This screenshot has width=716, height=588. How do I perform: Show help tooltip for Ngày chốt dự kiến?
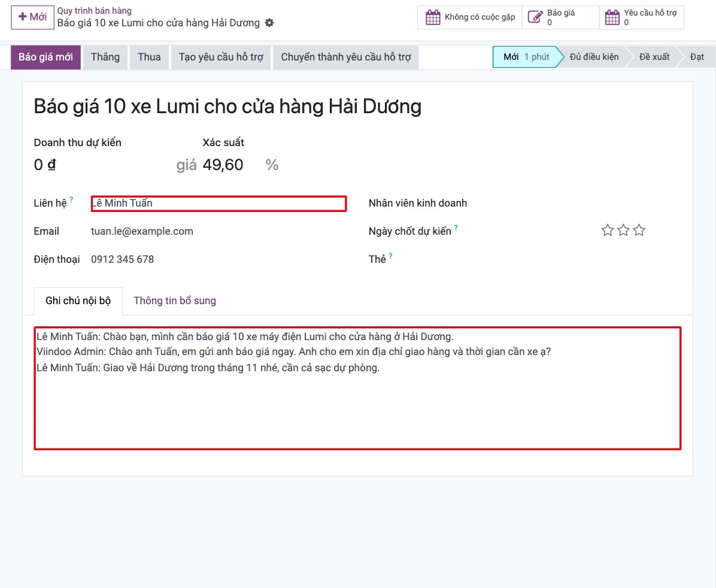coord(456,228)
